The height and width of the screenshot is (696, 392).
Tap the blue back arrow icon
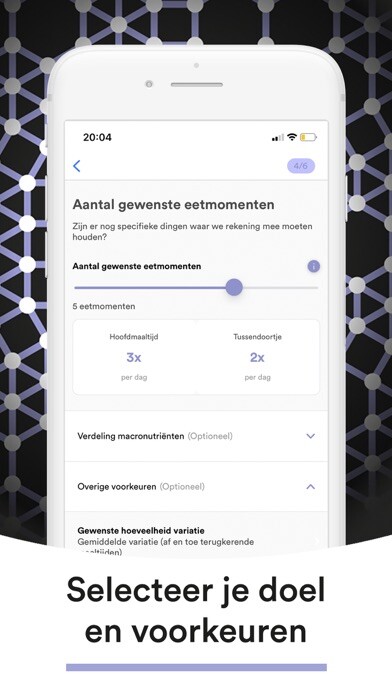(x=77, y=166)
